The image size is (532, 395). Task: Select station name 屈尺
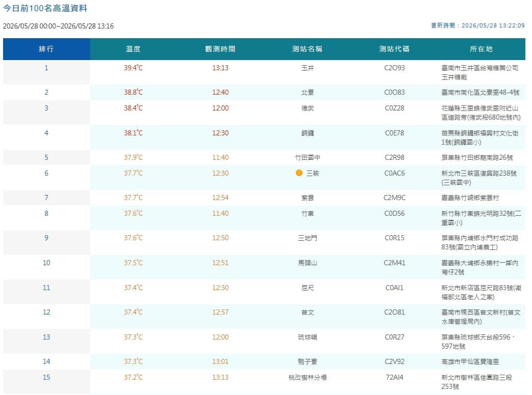(x=307, y=288)
